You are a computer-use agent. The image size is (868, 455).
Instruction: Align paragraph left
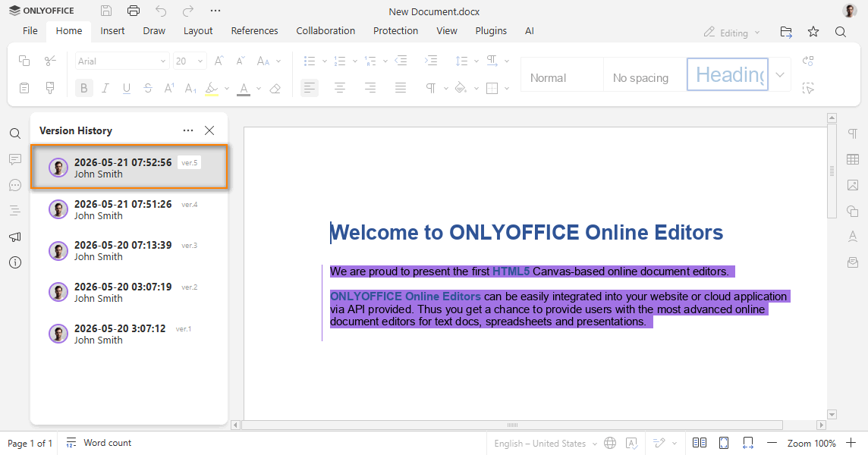[x=310, y=88]
